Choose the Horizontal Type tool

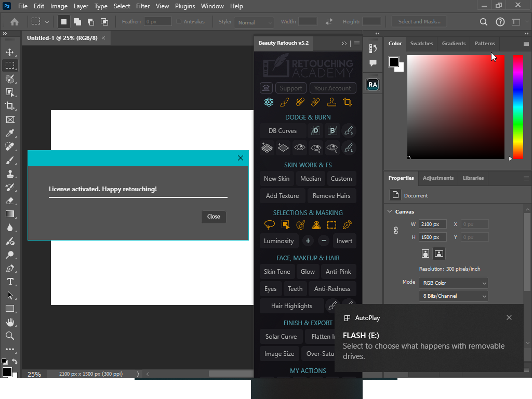(x=10, y=282)
